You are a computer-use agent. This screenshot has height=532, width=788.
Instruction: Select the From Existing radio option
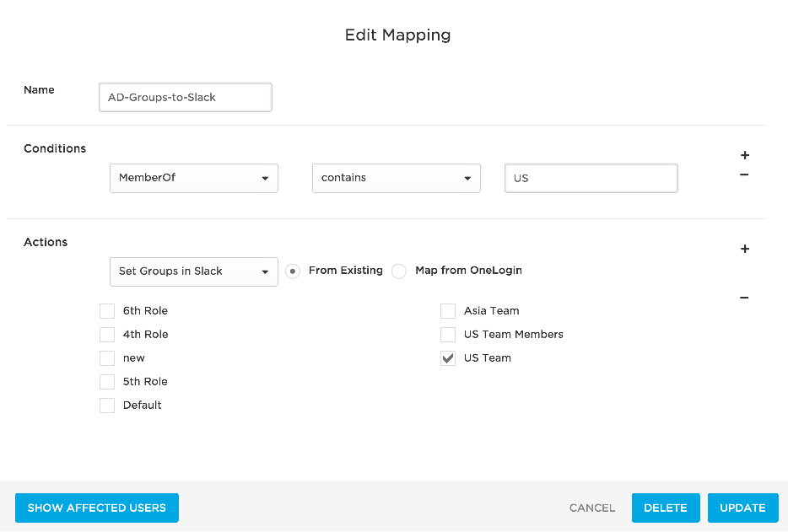[x=293, y=271]
